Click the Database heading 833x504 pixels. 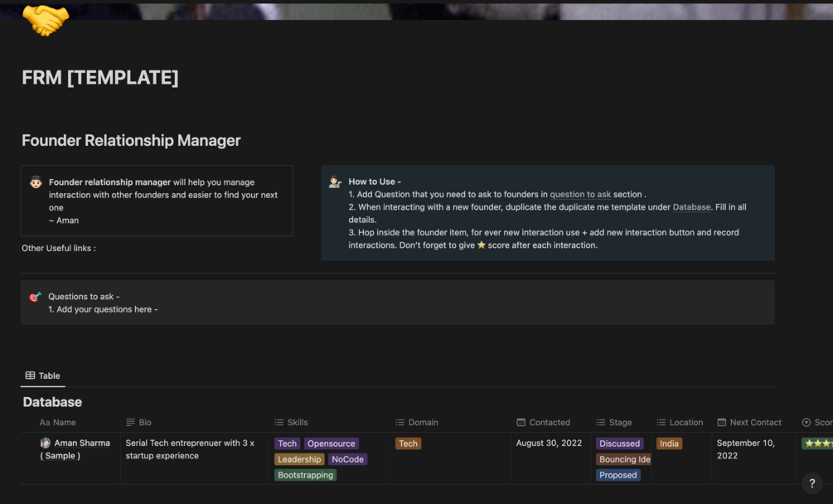[52, 402]
